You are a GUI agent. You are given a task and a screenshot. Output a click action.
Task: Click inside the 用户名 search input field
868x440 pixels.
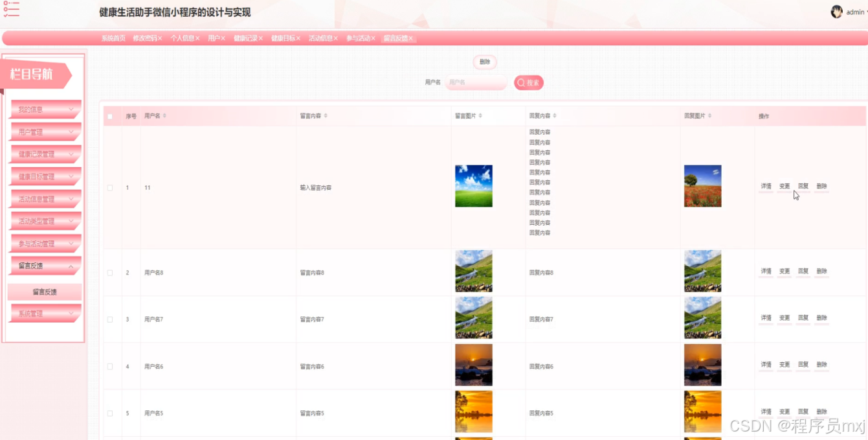pyautogui.click(x=477, y=83)
